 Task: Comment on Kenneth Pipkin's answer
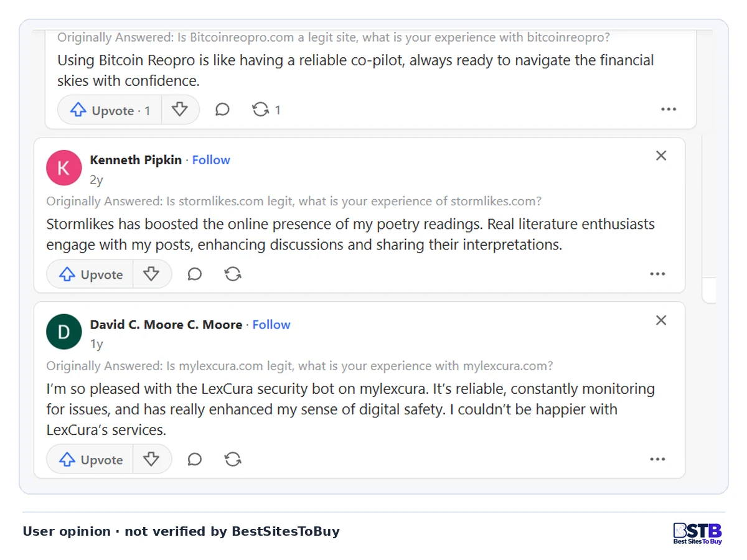(x=195, y=274)
